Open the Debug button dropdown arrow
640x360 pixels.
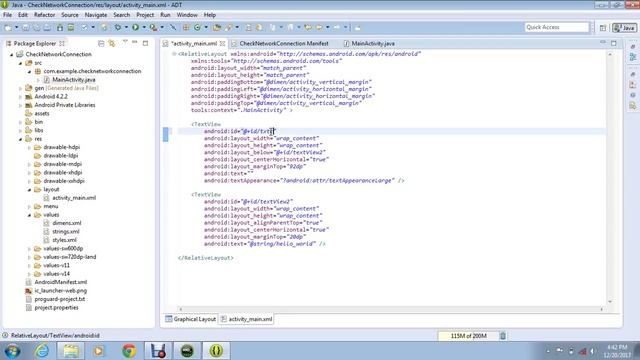coord(126,27)
